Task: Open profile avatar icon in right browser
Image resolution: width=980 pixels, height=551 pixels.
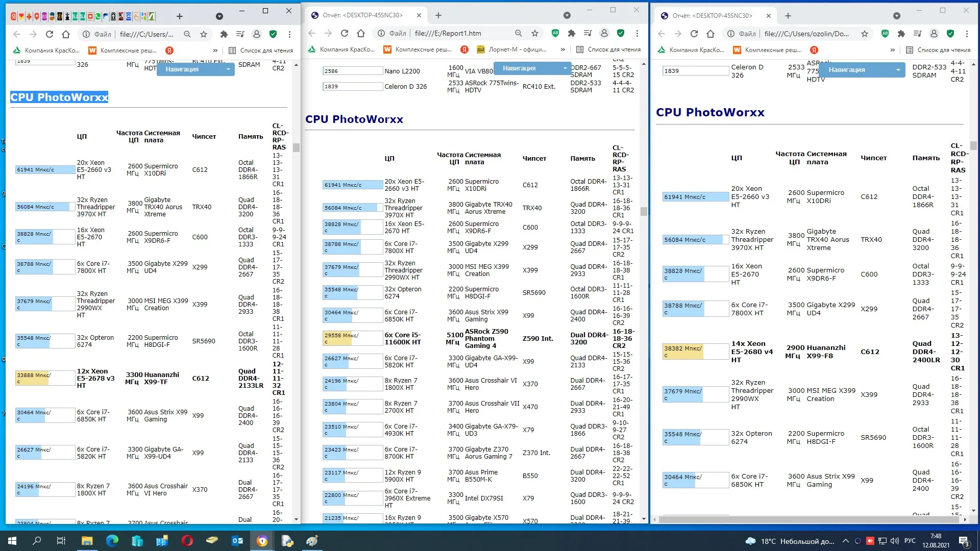Action: 934,34
